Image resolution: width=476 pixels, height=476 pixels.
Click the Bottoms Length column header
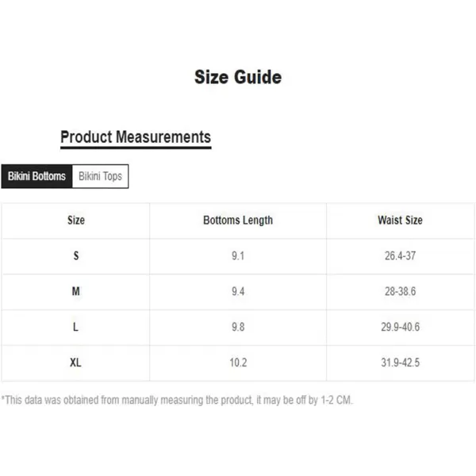pyautogui.click(x=238, y=220)
